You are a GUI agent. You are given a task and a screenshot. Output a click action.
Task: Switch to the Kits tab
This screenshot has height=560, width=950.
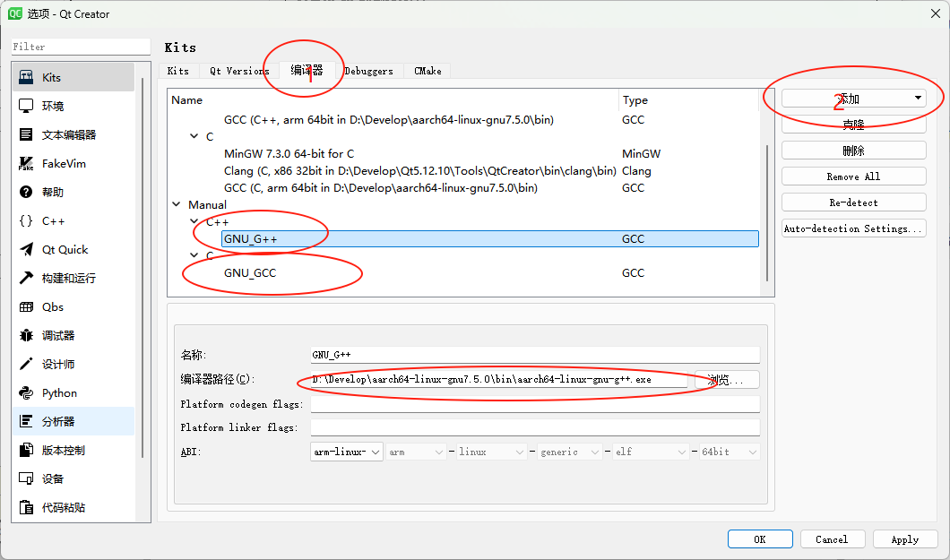pyautogui.click(x=178, y=71)
